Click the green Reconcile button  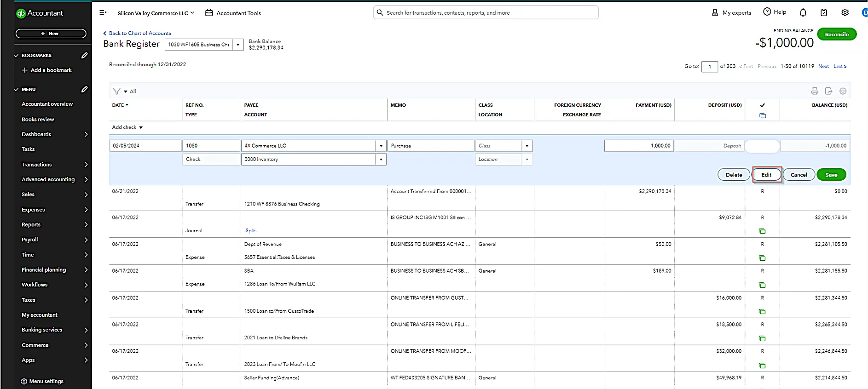pyautogui.click(x=837, y=34)
